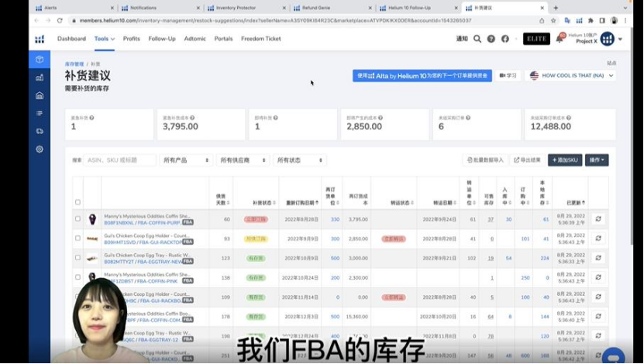Open the HOW COOL IS THAT (NA) marketplace dropdown
The height and width of the screenshot is (364, 644).
pos(572,75)
